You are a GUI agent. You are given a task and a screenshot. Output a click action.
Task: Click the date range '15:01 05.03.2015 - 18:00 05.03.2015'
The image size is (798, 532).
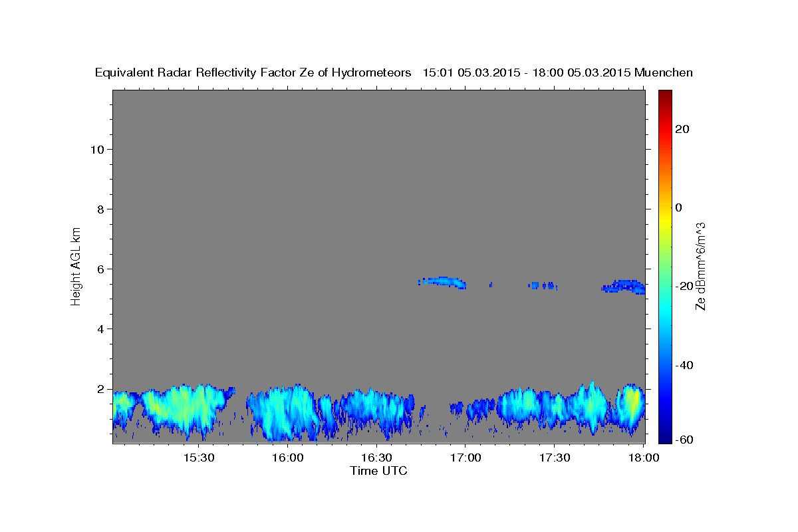click(x=527, y=72)
